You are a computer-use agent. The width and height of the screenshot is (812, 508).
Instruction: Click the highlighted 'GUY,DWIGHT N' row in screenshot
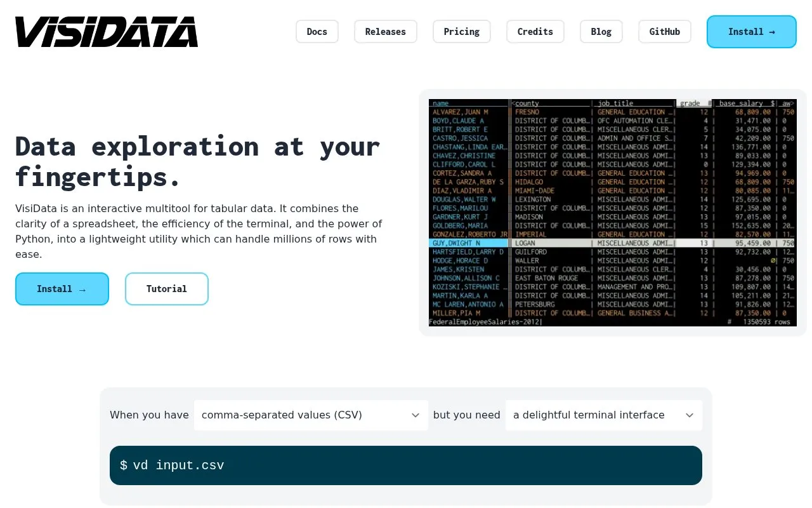click(x=613, y=243)
